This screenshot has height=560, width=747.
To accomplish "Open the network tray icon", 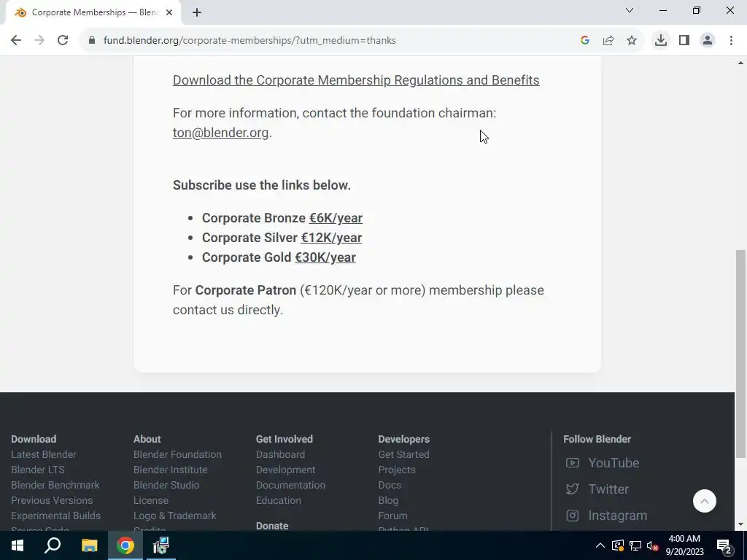I will coord(635,545).
